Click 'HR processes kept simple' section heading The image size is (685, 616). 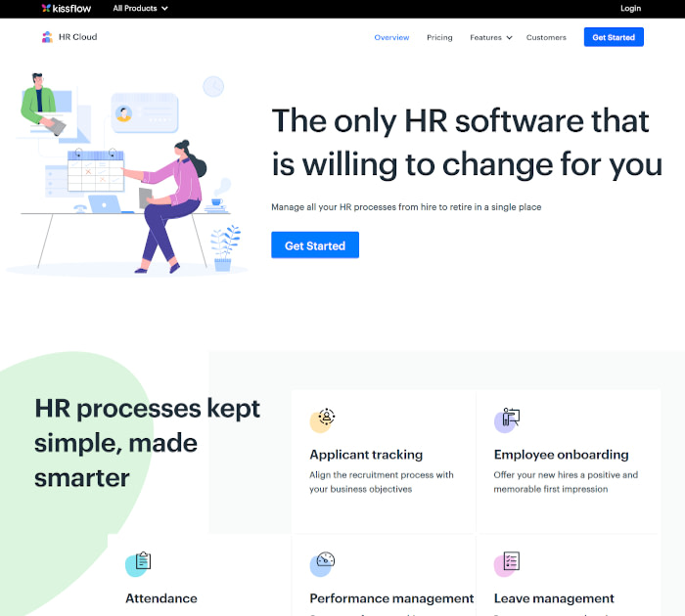147,443
